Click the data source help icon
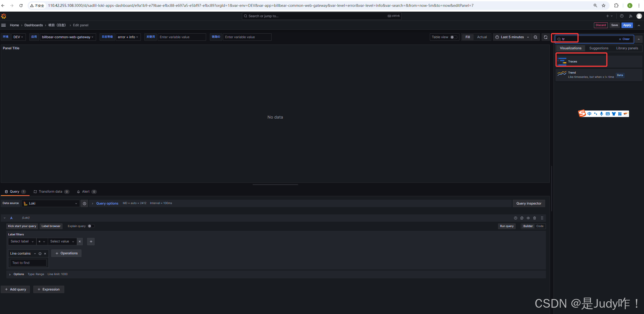Image resolution: width=644 pixels, height=314 pixels. tap(84, 204)
